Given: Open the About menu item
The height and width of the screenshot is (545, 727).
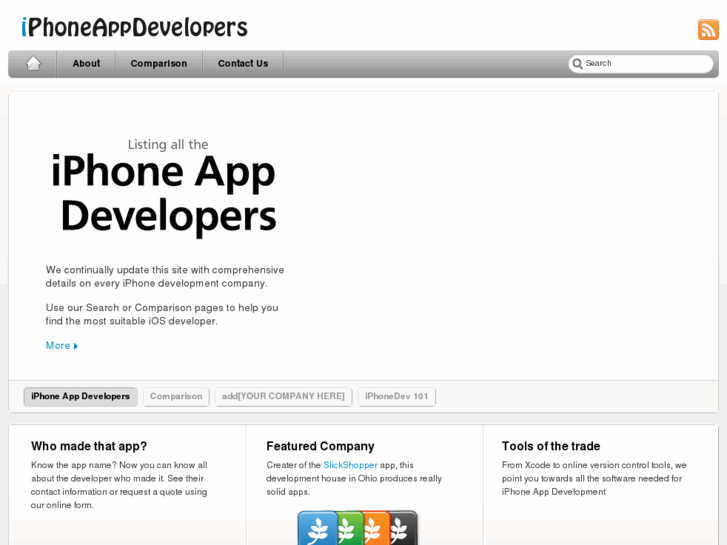Looking at the screenshot, I should tap(86, 64).
